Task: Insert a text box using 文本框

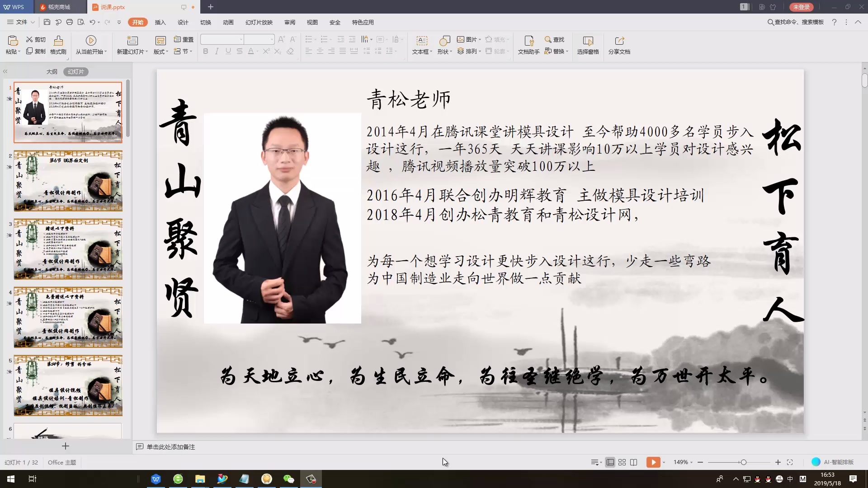Action: tap(421, 45)
